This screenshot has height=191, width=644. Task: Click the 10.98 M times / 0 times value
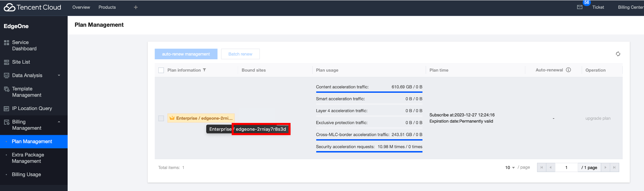click(x=400, y=147)
